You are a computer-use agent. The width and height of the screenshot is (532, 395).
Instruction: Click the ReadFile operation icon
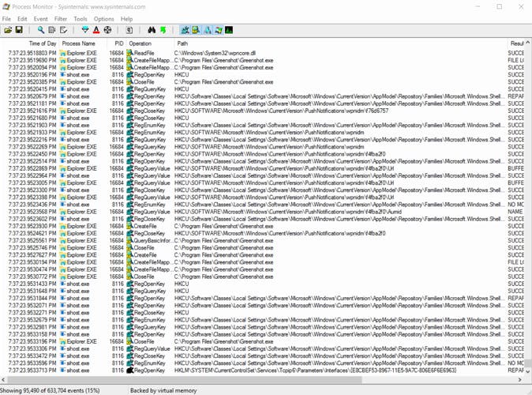click(x=129, y=53)
